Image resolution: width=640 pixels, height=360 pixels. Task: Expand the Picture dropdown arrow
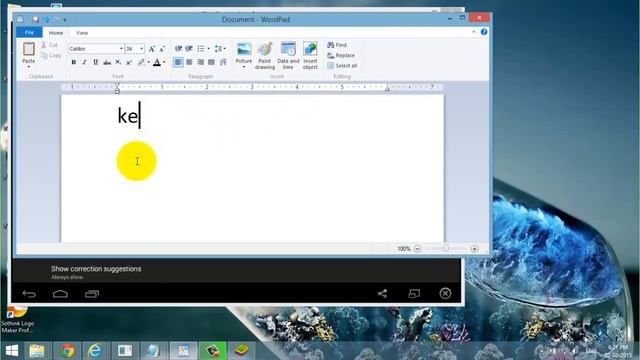(244, 67)
